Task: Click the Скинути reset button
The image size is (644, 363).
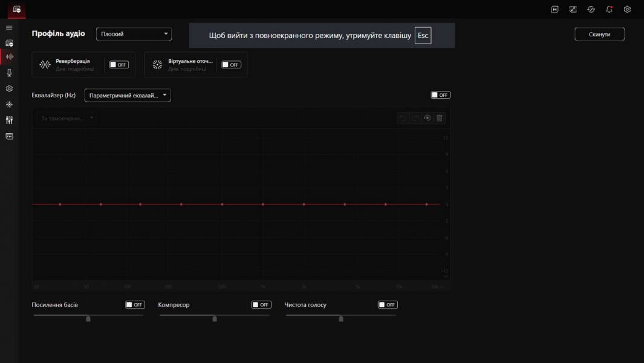Action: [x=599, y=34]
